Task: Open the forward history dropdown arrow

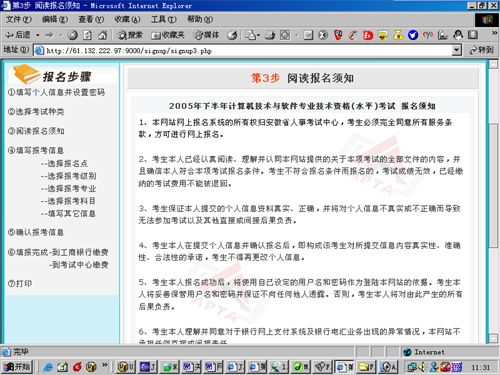Action: point(61,35)
